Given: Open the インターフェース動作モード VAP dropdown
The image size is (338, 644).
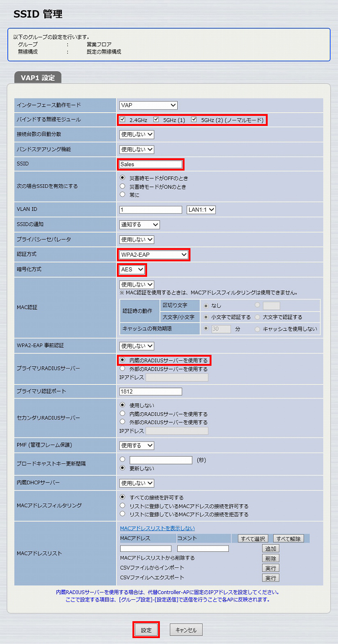Looking at the screenshot, I should [x=148, y=105].
